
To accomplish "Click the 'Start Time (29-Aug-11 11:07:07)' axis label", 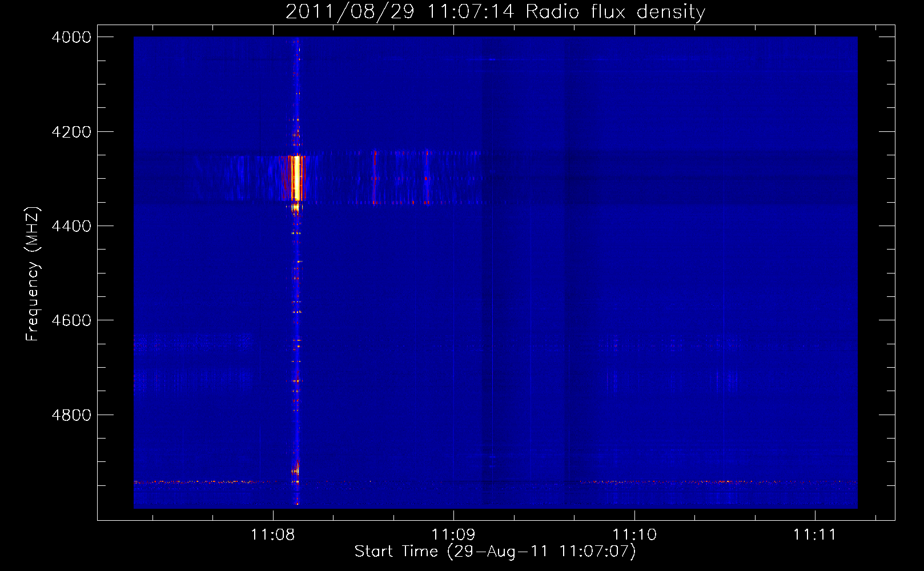I will (495, 552).
